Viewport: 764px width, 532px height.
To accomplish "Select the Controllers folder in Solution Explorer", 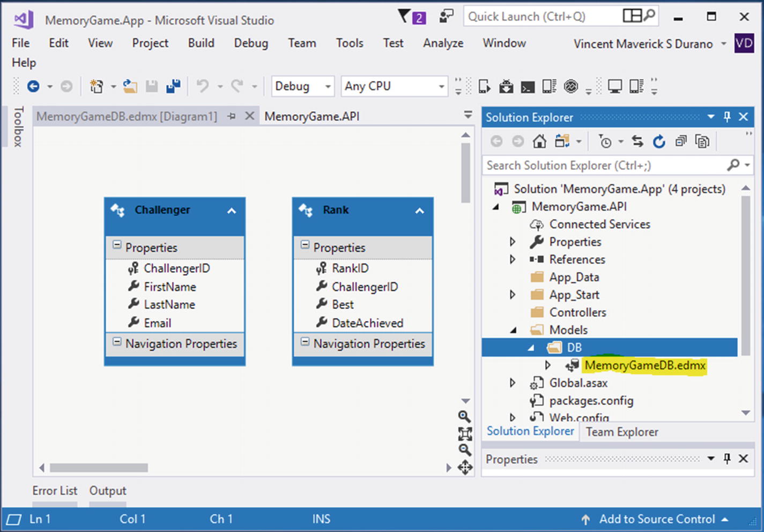I will [x=577, y=312].
